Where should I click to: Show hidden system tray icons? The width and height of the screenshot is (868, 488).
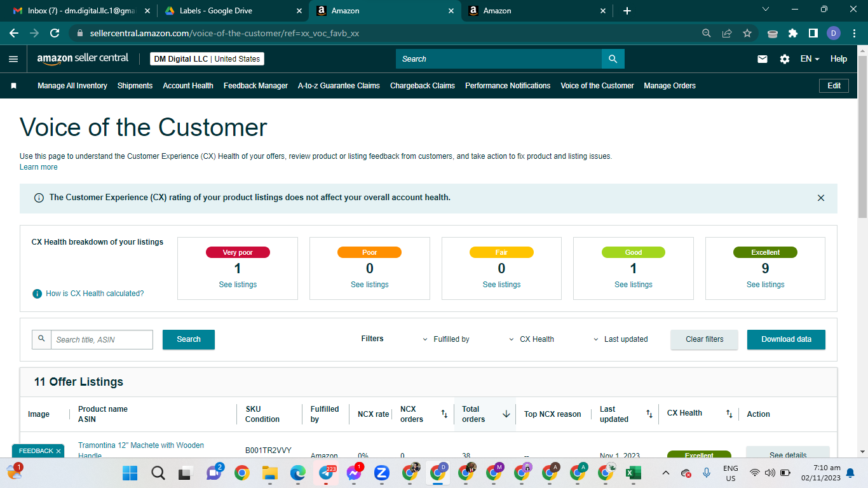pyautogui.click(x=665, y=473)
